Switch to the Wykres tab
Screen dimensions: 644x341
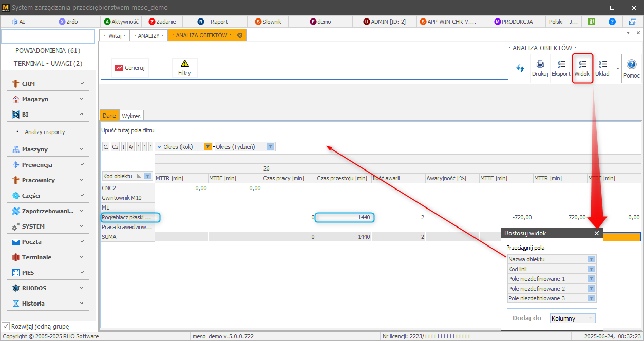click(131, 116)
